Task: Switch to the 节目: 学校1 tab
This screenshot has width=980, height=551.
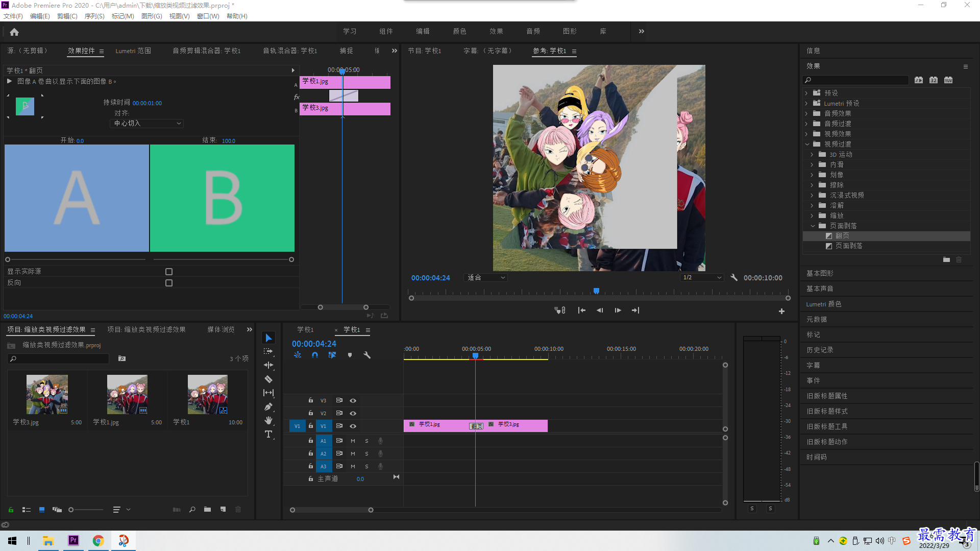Action: point(425,51)
